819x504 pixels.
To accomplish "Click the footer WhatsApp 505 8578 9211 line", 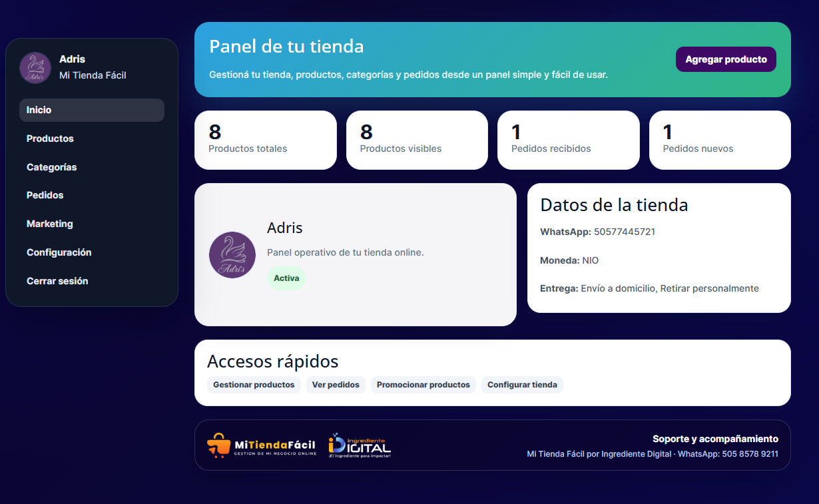I will (653, 454).
